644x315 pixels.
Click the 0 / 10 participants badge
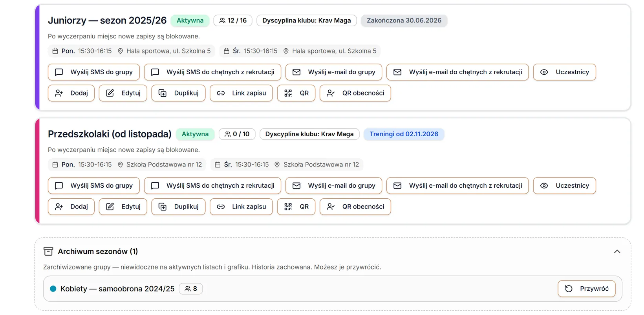(237, 134)
